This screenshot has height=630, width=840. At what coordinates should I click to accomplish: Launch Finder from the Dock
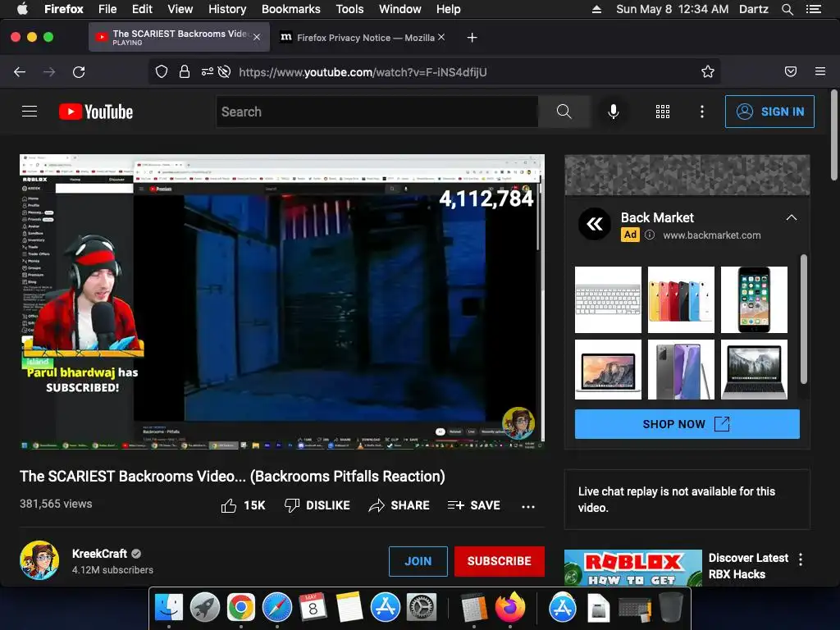click(169, 608)
